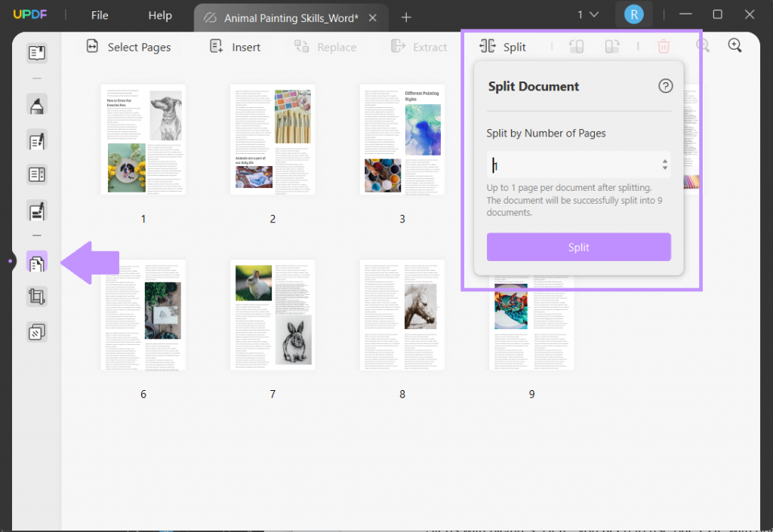Open the File menu
773x532 pixels.
99,15
